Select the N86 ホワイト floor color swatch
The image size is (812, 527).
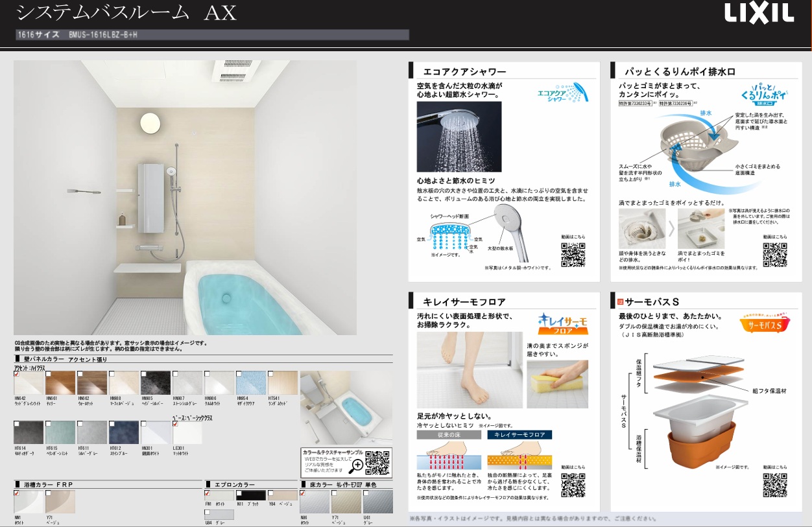pos(314,501)
